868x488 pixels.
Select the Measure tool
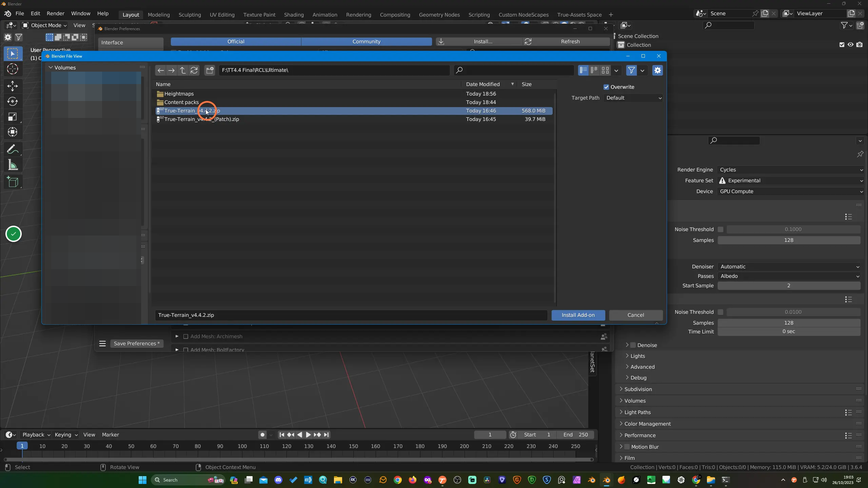coord(13,165)
